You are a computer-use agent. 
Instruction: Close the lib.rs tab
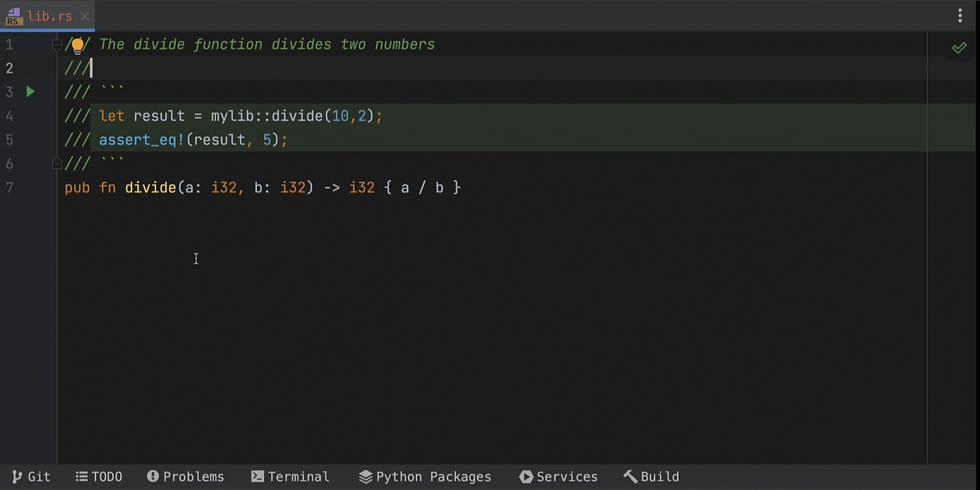click(85, 16)
